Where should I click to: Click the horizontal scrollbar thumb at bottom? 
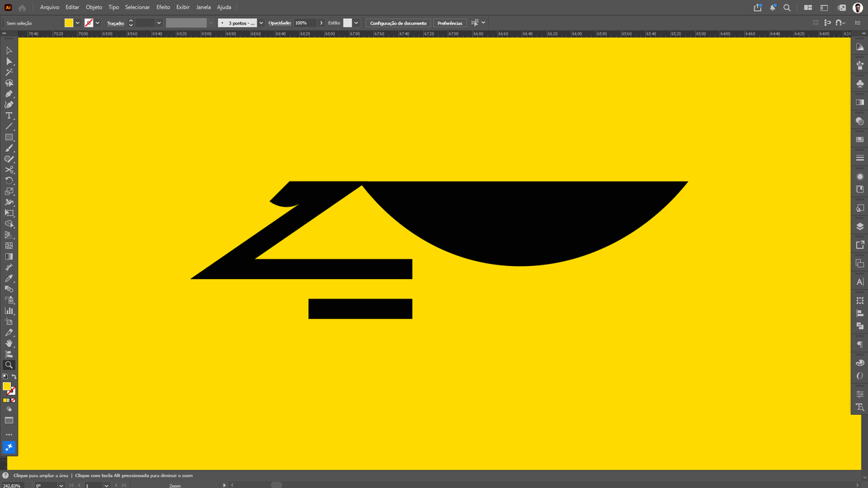276,485
